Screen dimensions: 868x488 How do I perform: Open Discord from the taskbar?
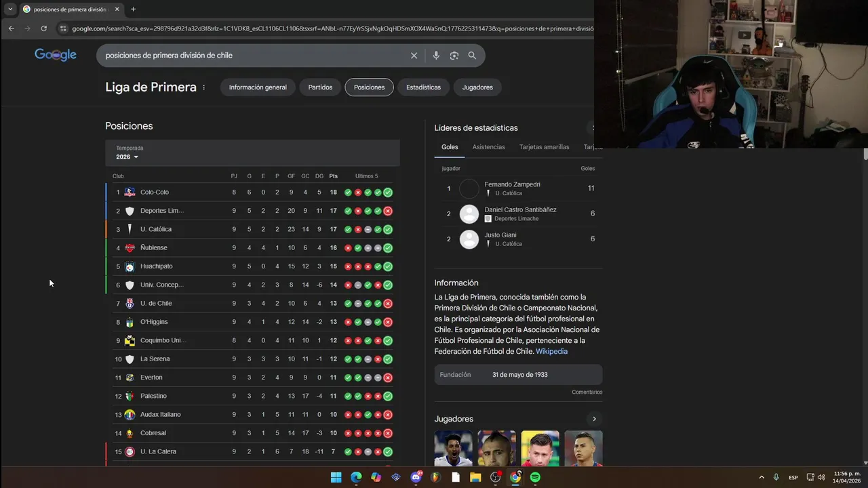416,477
